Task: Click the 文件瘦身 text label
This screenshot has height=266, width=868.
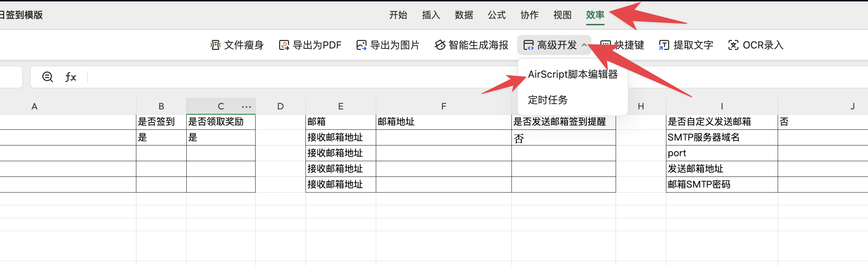Action: coord(244,45)
